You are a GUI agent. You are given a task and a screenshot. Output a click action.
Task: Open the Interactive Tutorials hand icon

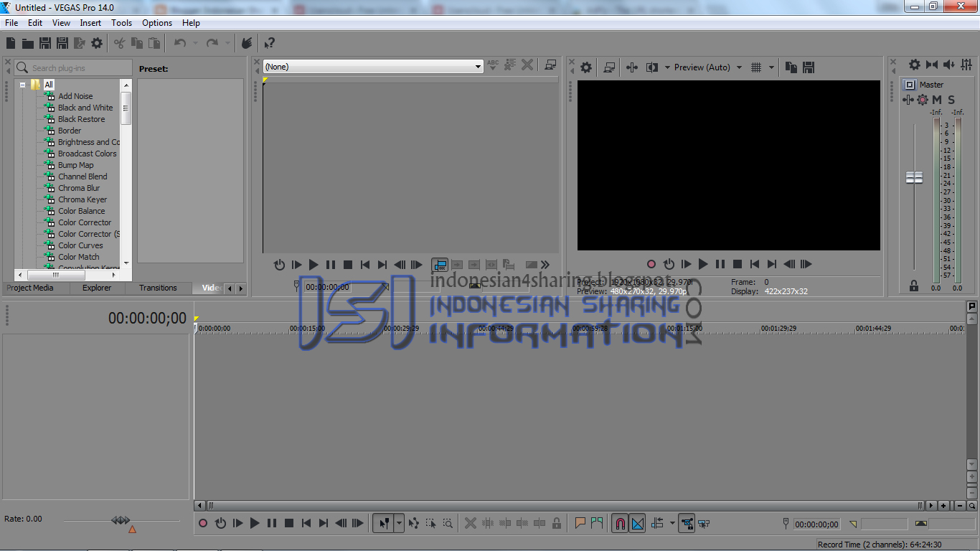click(247, 44)
